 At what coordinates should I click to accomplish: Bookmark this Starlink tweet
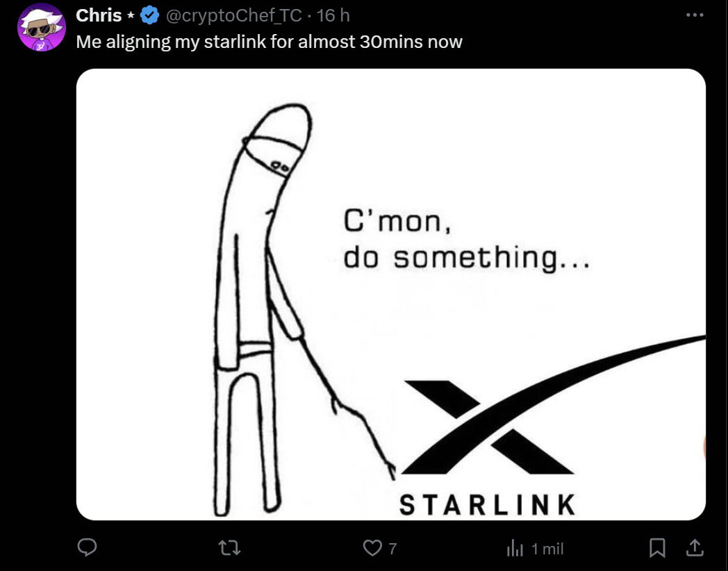[657, 548]
